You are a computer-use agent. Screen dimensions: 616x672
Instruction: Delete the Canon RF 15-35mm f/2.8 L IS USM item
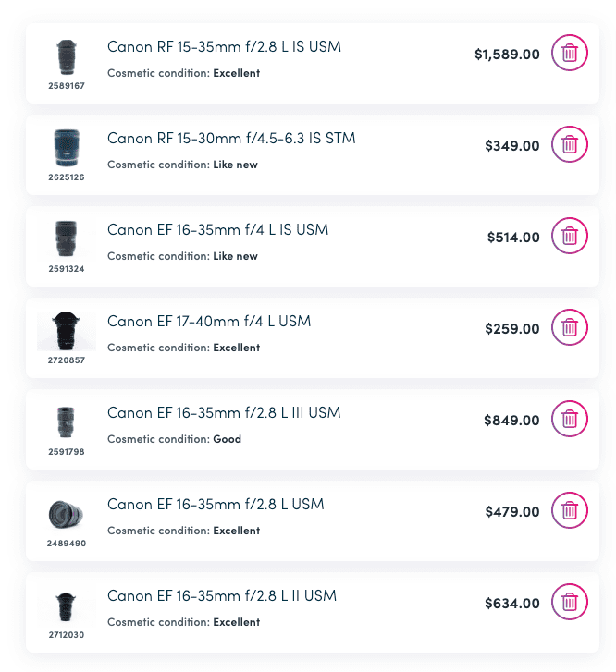570,54
